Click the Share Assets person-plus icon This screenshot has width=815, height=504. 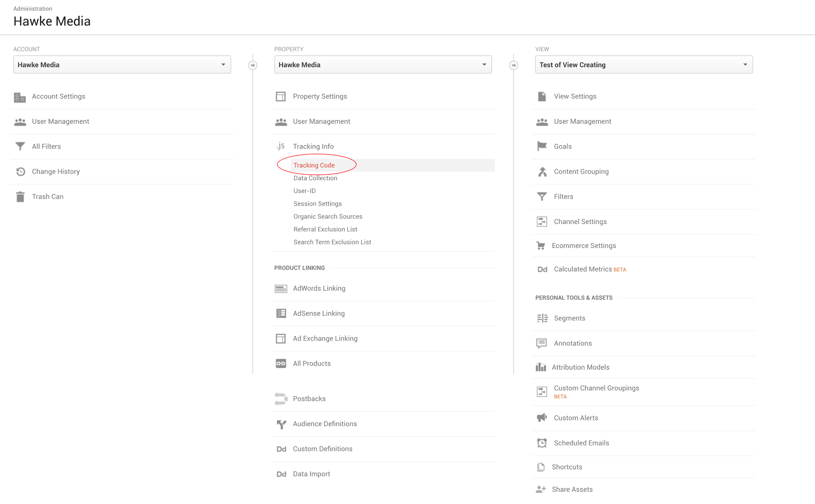click(541, 489)
